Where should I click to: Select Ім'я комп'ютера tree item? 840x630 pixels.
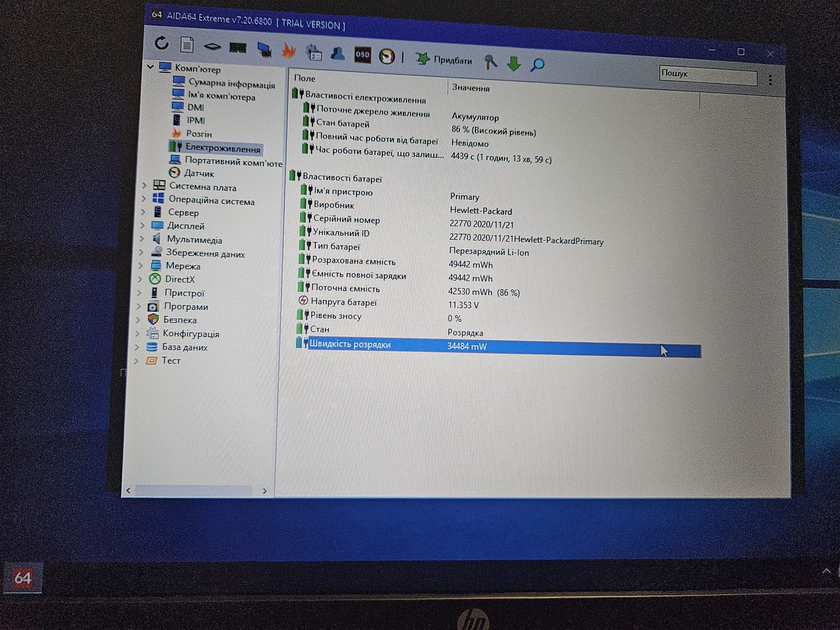[214, 95]
